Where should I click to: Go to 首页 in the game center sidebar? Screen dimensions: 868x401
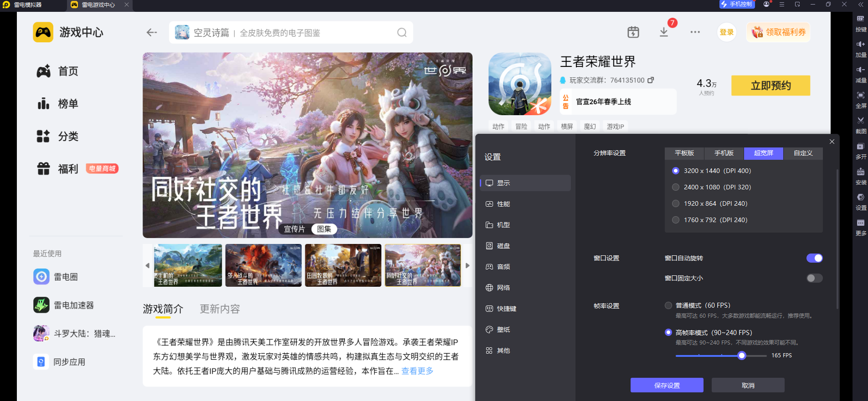tap(57, 71)
